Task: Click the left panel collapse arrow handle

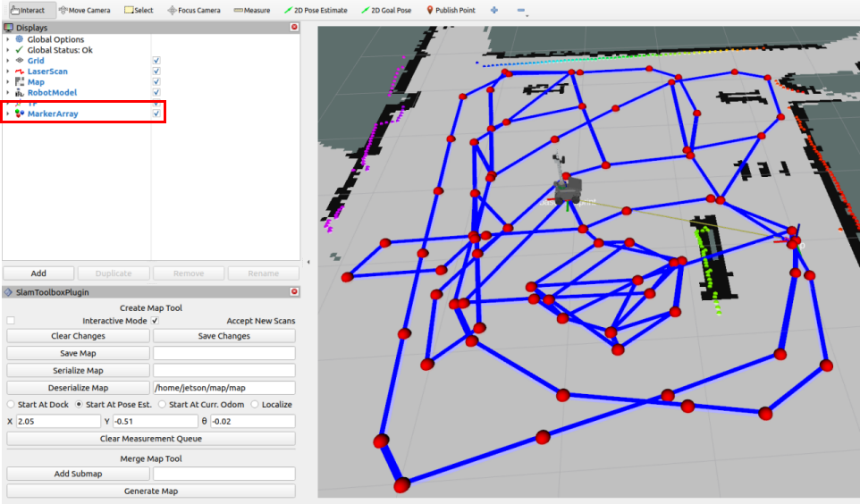Action: pos(308,262)
